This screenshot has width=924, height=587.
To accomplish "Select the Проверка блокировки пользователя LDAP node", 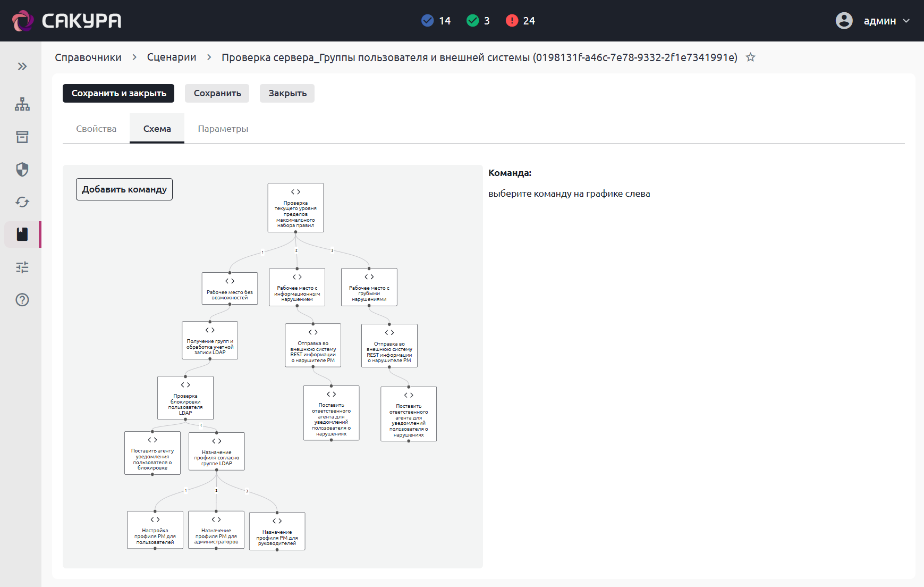I will click(x=185, y=398).
